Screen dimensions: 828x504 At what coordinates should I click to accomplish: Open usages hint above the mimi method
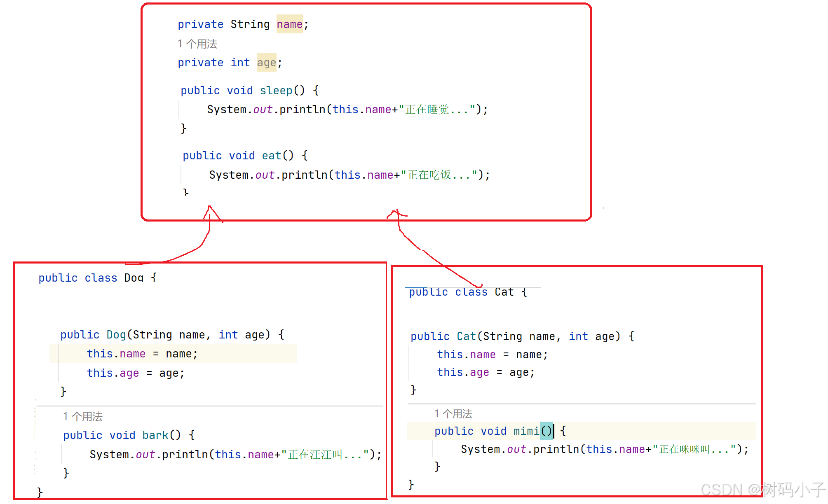[453, 413]
